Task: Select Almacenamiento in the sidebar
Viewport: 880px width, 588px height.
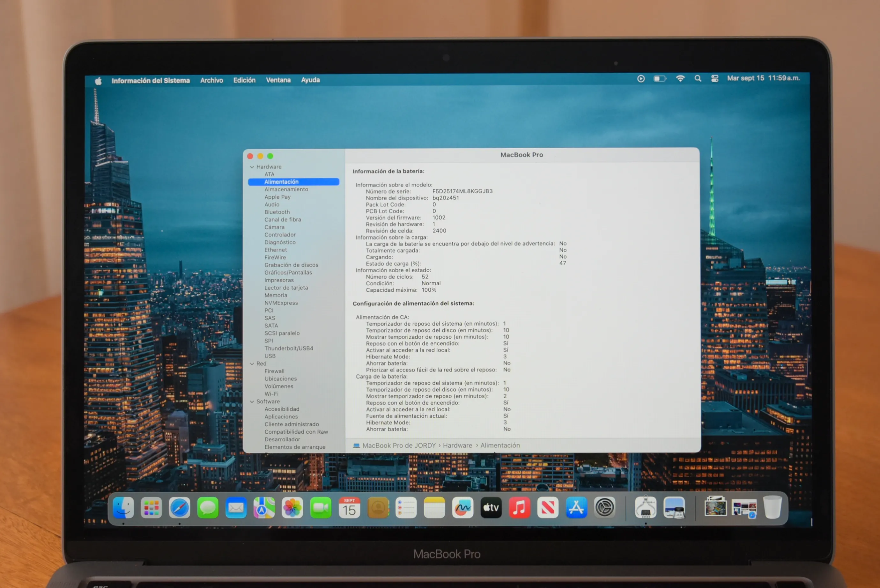Action: coord(286,189)
